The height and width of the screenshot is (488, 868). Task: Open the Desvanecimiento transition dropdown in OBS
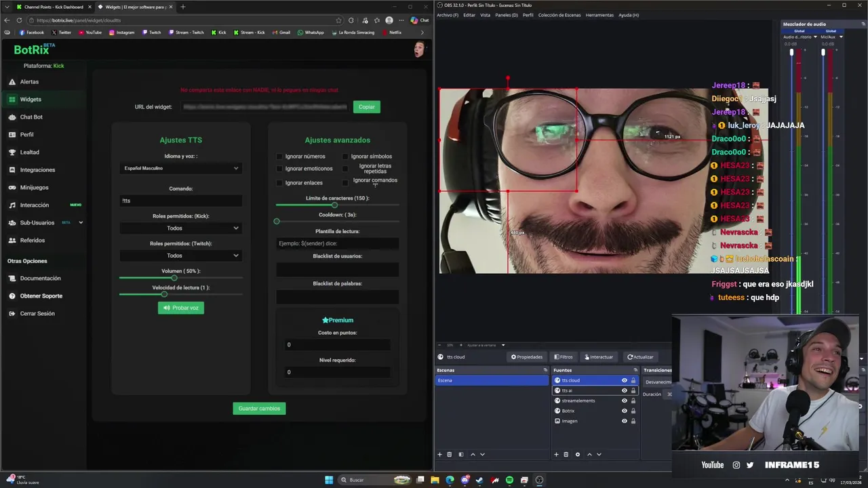click(x=657, y=382)
